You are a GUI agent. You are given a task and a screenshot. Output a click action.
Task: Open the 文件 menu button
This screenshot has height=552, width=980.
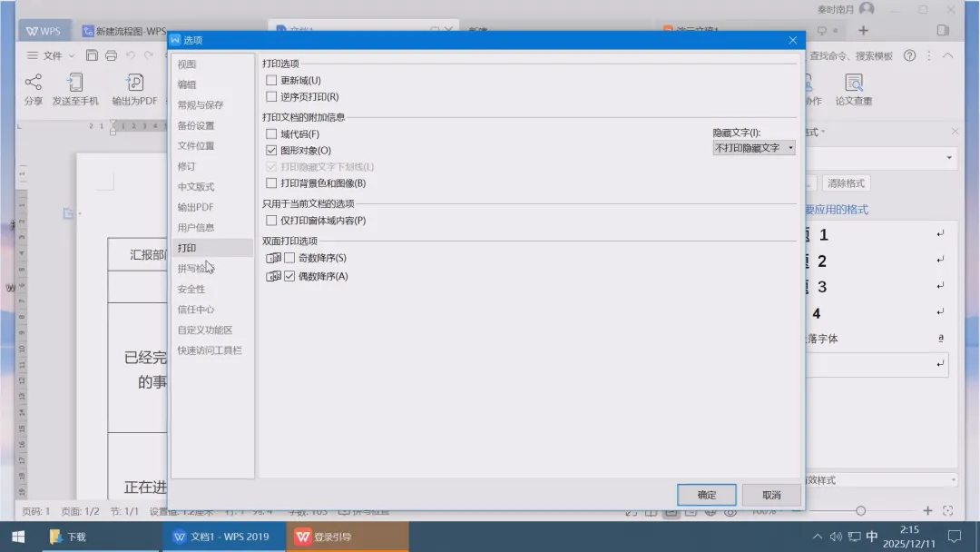52,55
